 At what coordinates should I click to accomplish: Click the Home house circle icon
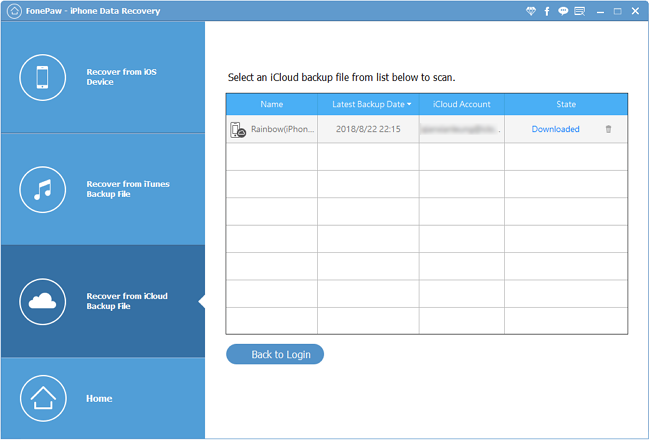[43, 398]
